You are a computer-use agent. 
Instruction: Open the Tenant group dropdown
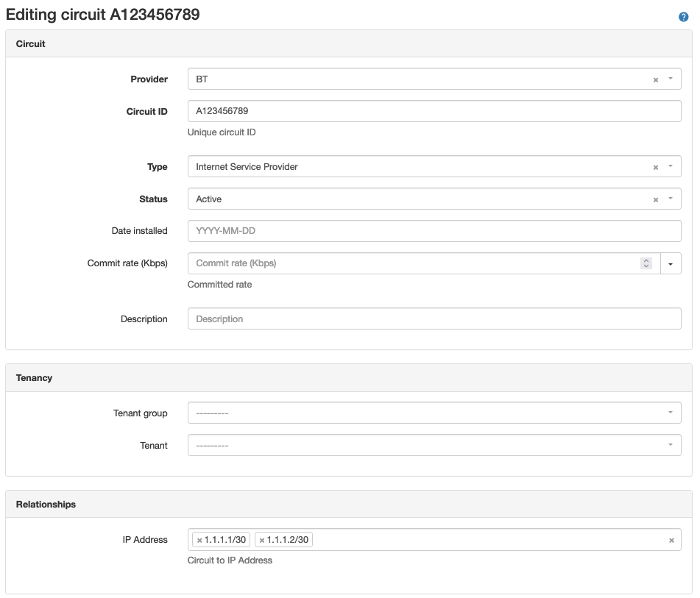[434, 413]
